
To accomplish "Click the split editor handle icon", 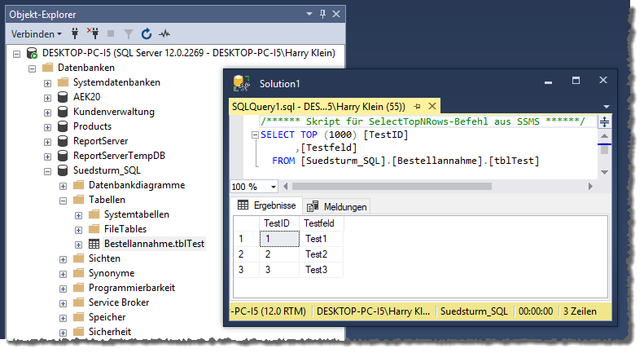I will coord(604,121).
